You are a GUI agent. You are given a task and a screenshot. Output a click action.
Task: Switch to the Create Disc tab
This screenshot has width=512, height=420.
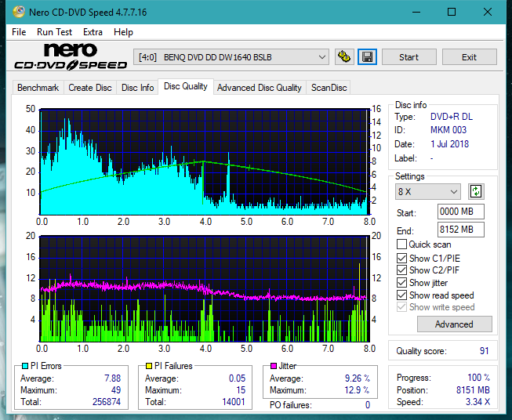[90, 88]
